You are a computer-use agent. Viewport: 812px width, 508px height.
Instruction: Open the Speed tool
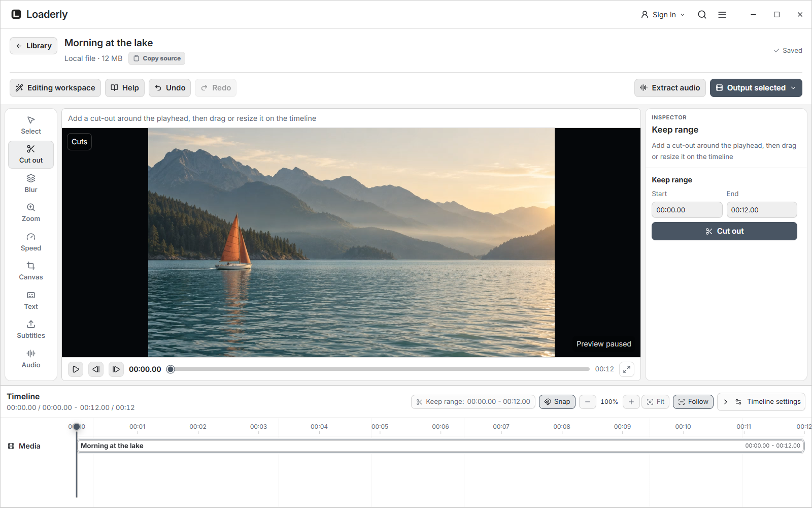pos(31,242)
